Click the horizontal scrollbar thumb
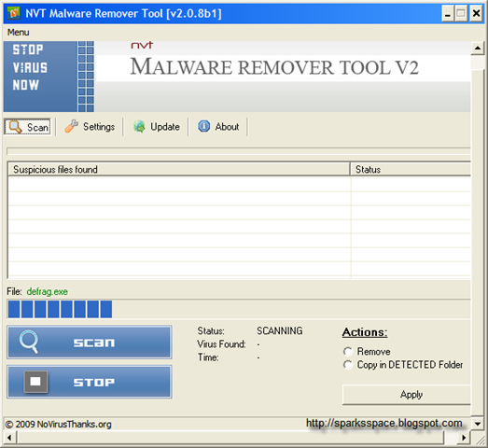Viewport: 488px width, 448px height. click(x=230, y=438)
